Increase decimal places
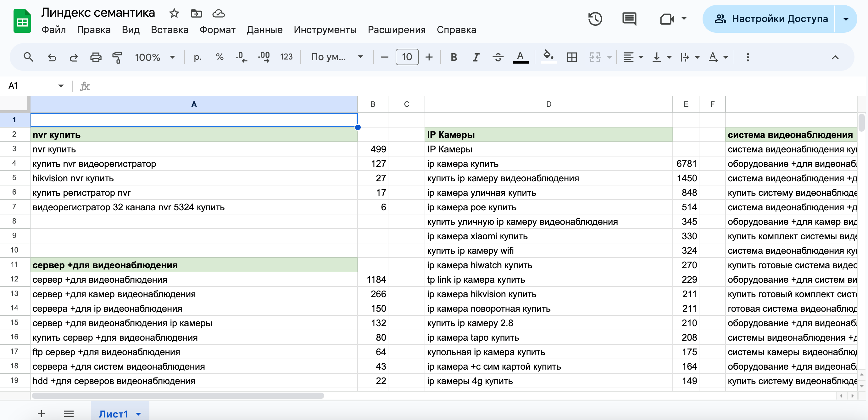This screenshot has width=868, height=420. click(264, 57)
